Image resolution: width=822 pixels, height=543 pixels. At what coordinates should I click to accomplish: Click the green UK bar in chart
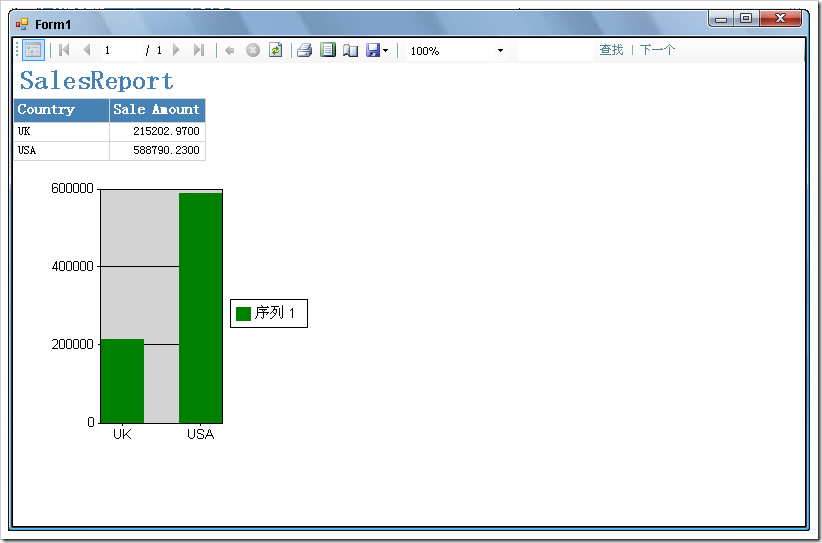[x=122, y=381]
